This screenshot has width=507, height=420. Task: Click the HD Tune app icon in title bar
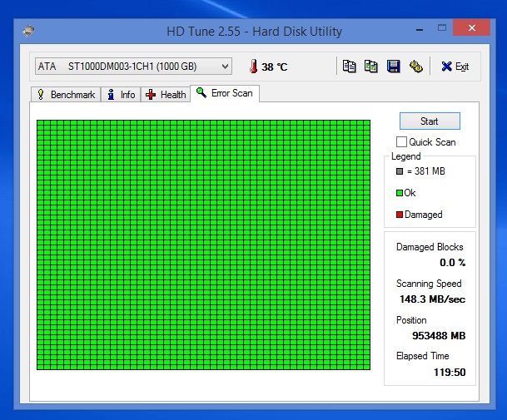pyautogui.click(x=28, y=31)
